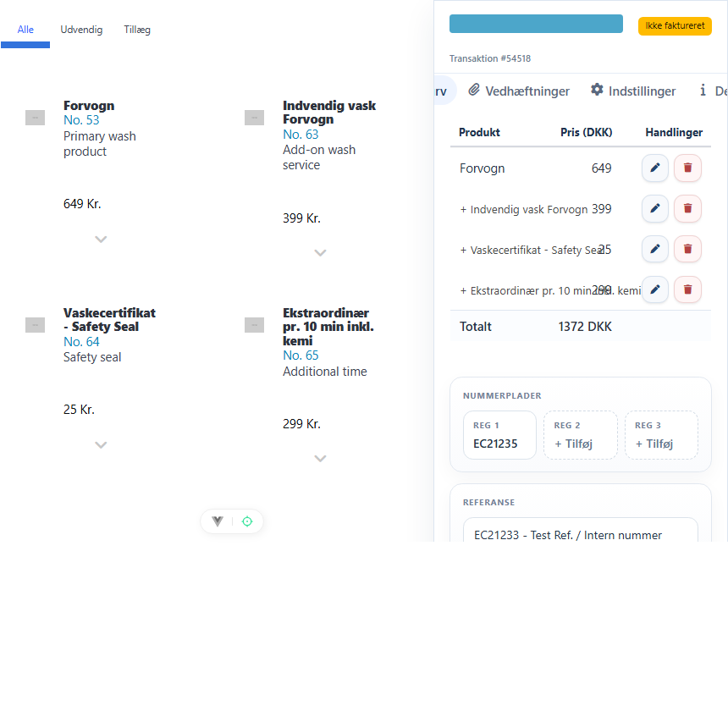Click the Totalt label

[476, 327]
